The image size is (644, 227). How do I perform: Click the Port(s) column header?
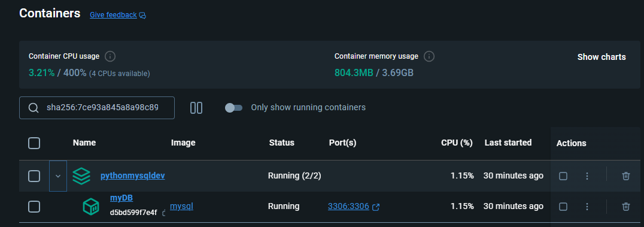pos(342,143)
